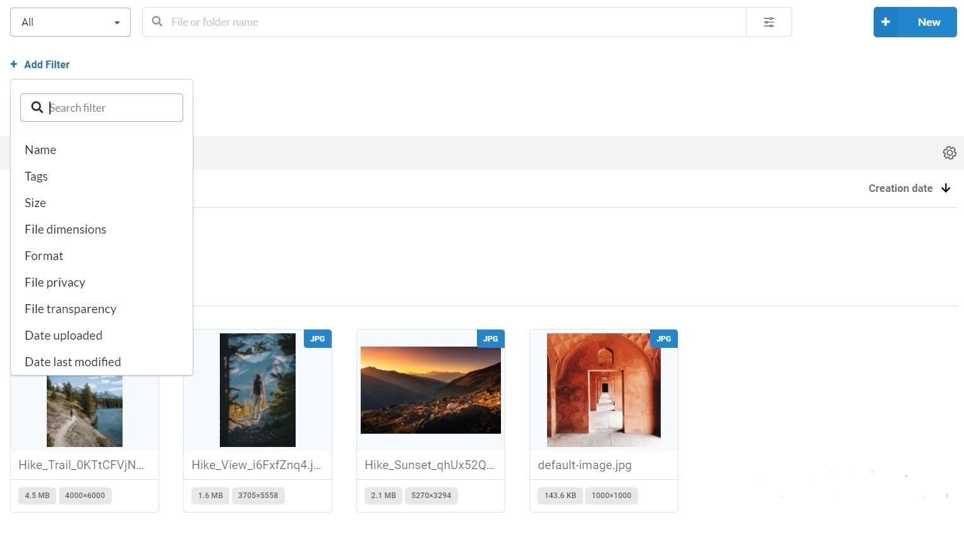
Task: Open the default-image.jpg thumbnail
Action: [604, 390]
